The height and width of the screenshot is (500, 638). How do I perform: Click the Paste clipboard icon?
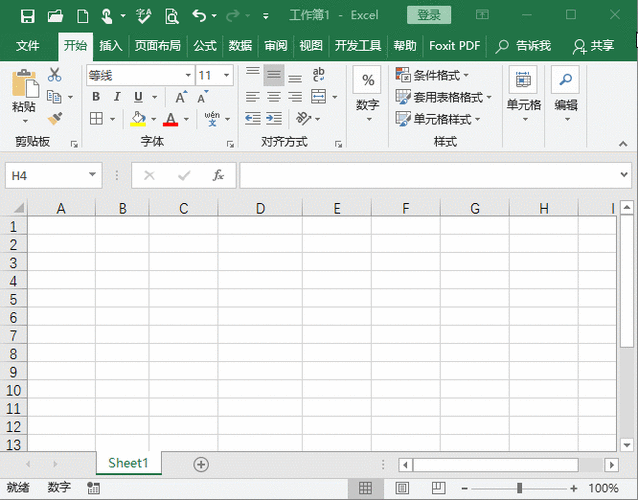pos(25,84)
